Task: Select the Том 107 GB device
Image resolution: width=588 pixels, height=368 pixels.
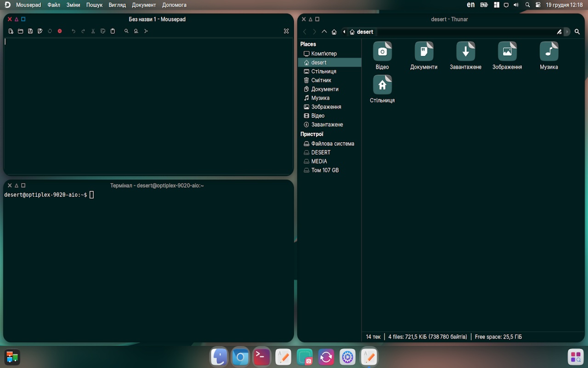Action: point(325,170)
